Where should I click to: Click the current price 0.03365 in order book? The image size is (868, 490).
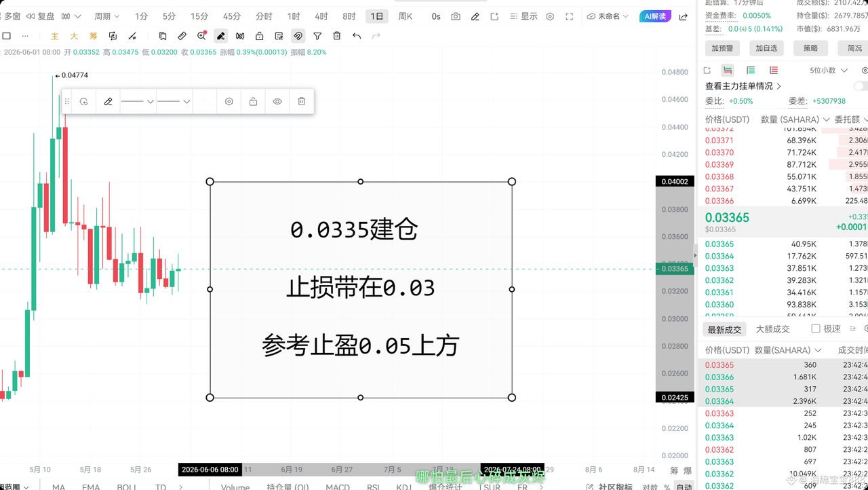pyautogui.click(x=728, y=217)
